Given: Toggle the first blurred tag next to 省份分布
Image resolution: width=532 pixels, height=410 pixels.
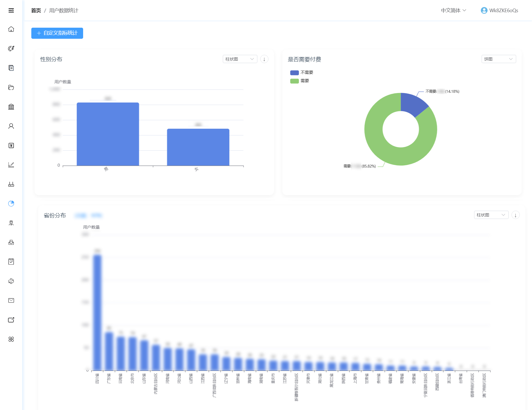Looking at the screenshot, I should point(81,215).
